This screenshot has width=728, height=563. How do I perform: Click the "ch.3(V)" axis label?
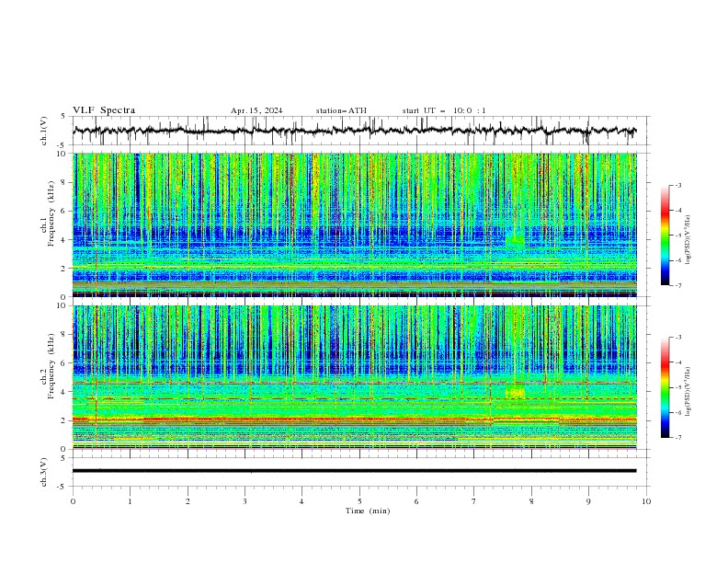pyautogui.click(x=44, y=472)
